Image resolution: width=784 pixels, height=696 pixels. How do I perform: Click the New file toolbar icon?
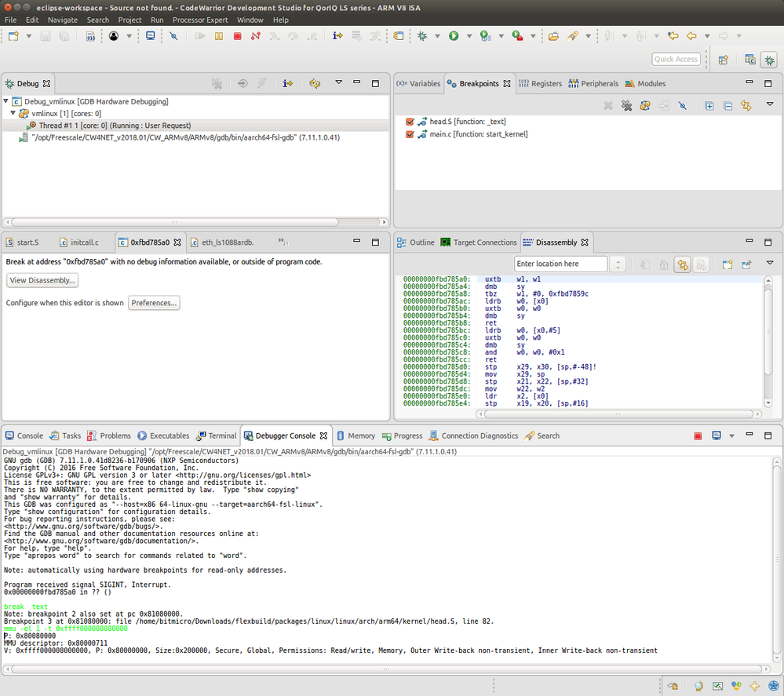pyautogui.click(x=13, y=36)
